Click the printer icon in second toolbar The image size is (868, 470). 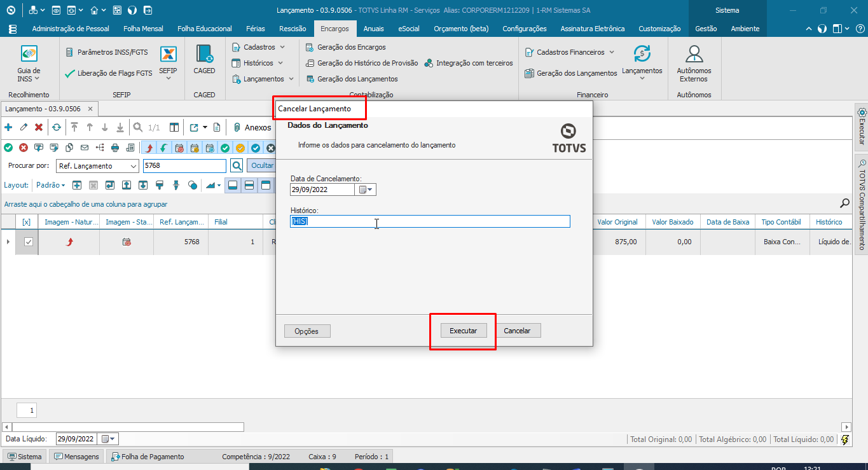click(x=115, y=148)
